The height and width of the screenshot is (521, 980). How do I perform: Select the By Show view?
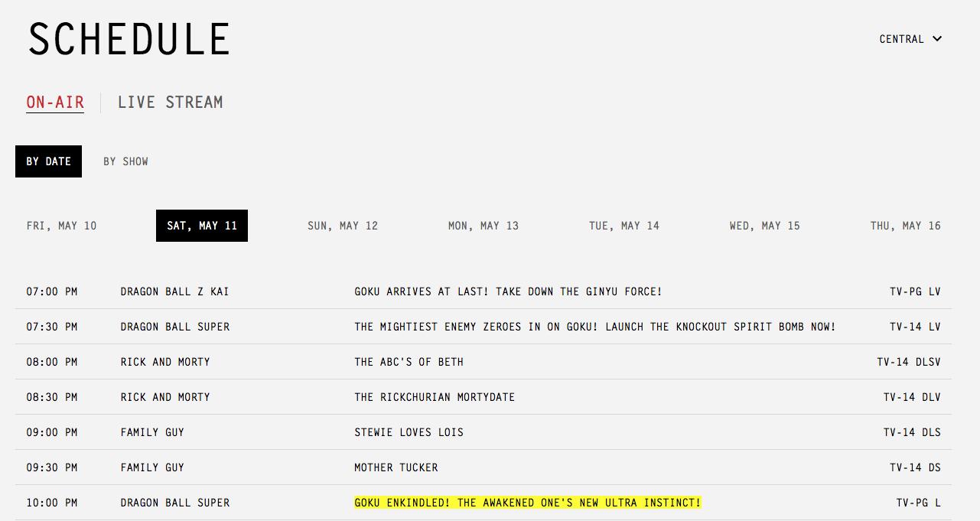[x=126, y=161]
